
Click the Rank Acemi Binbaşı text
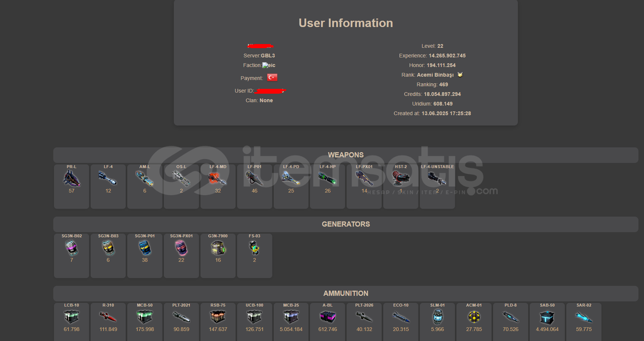(x=428, y=75)
